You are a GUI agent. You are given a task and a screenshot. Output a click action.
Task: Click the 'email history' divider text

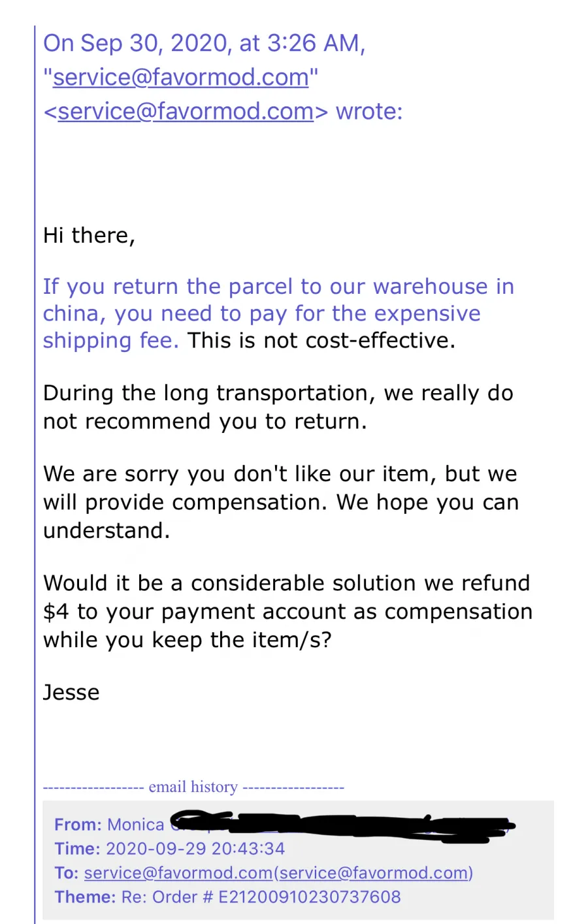[193, 787]
